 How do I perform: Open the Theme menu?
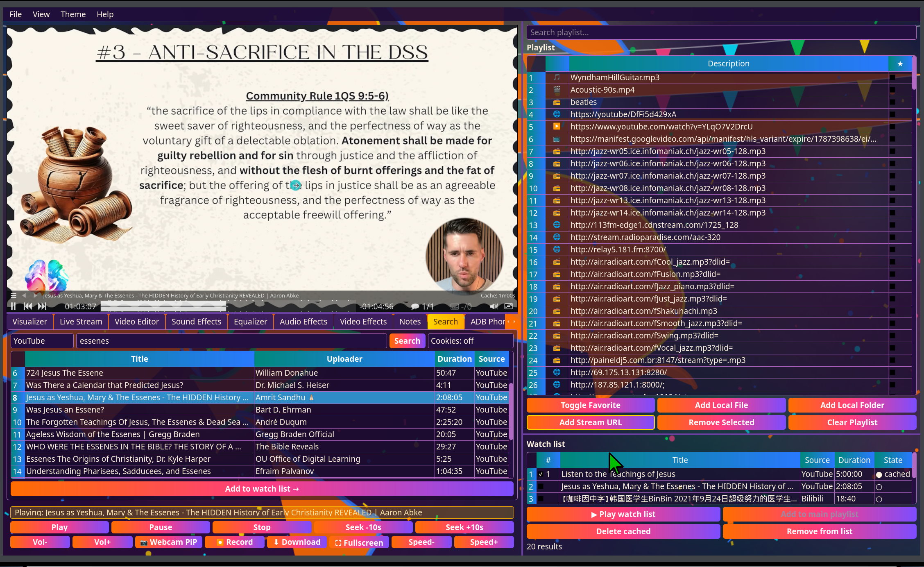[73, 14]
